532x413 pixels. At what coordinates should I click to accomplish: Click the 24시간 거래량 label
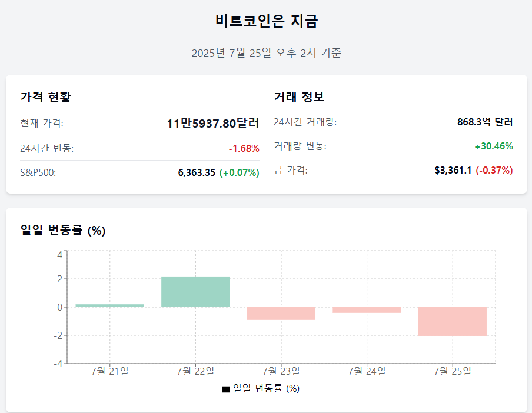tap(305, 122)
